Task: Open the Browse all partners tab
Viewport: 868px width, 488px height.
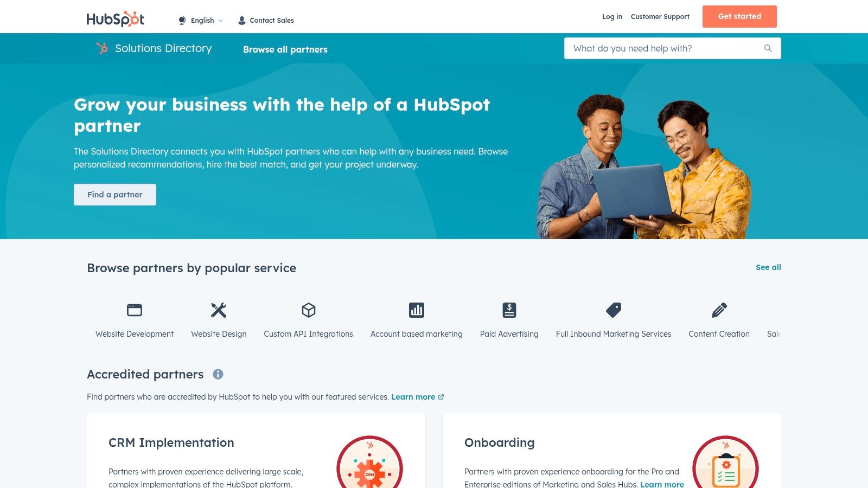Action: pyautogui.click(x=285, y=49)
